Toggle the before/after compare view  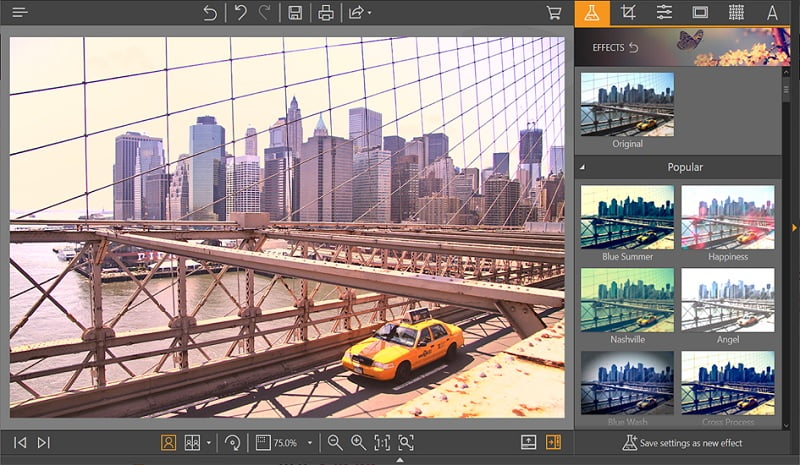coord(192,443)
